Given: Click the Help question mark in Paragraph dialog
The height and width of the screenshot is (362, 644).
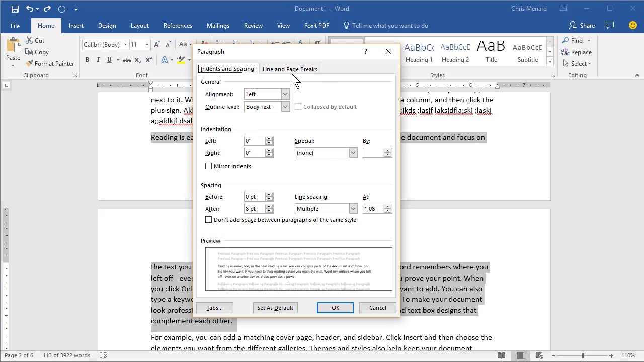Looking at the screenshot, I should (366, 51).
